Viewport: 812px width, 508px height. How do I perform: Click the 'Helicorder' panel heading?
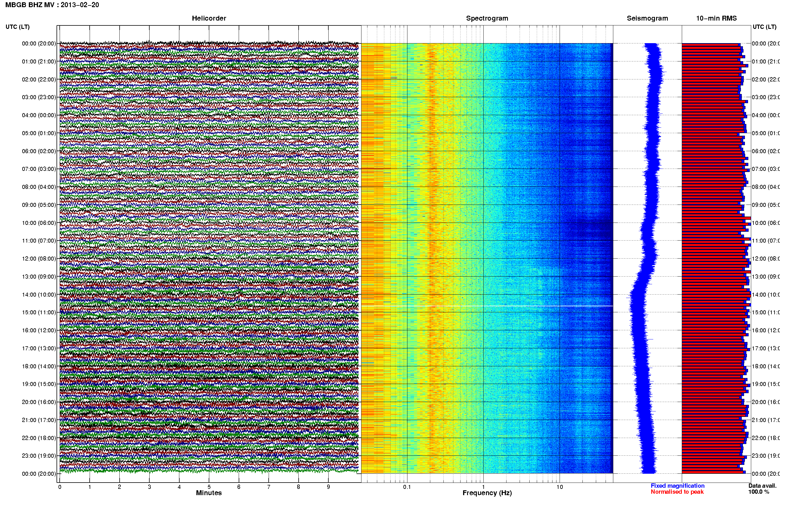(x=209, y=18)
